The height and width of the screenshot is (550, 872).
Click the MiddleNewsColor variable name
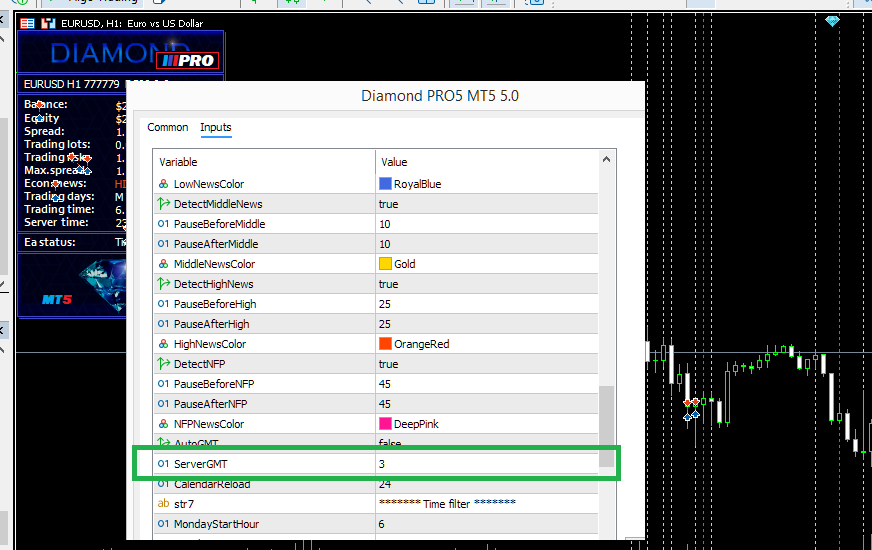pyautogui.click(x=214, y=264)
